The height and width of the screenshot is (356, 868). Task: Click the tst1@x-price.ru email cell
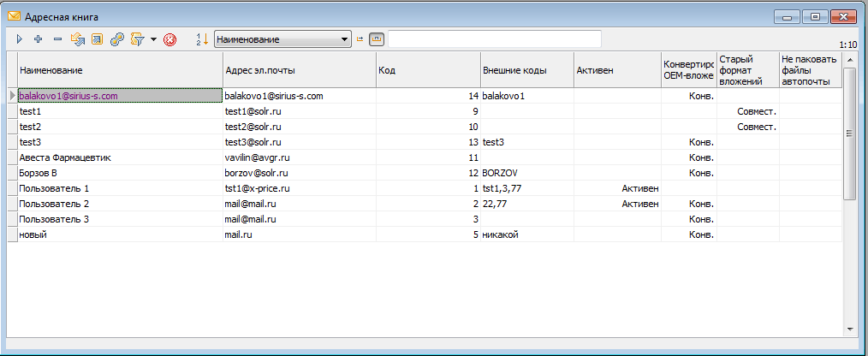tap(300, 189)
